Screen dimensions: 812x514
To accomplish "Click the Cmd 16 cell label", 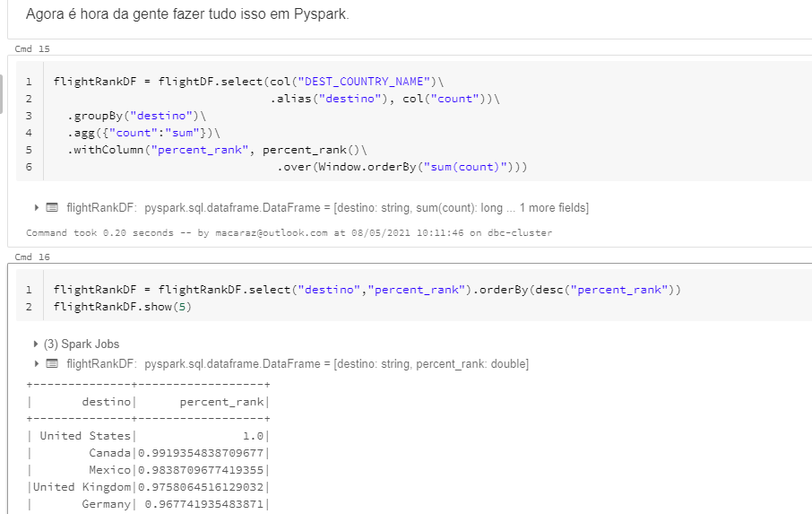I will point(32,257).
